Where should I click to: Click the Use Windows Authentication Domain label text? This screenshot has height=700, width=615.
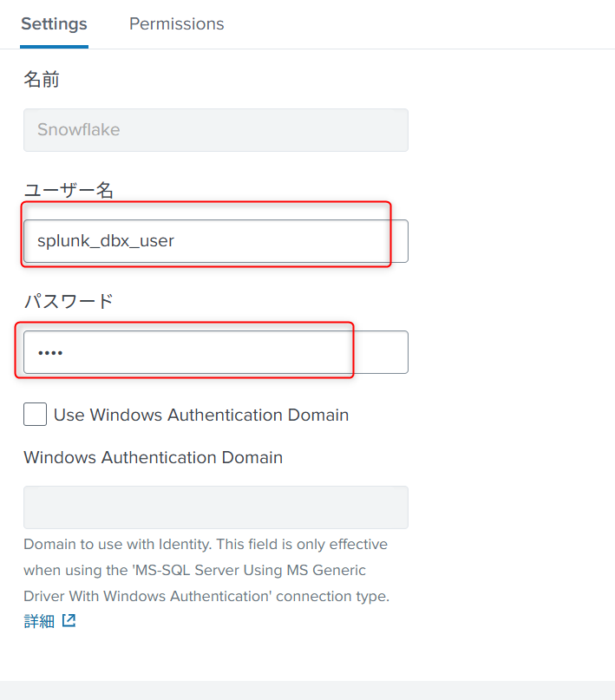click(x=201, y=415)
